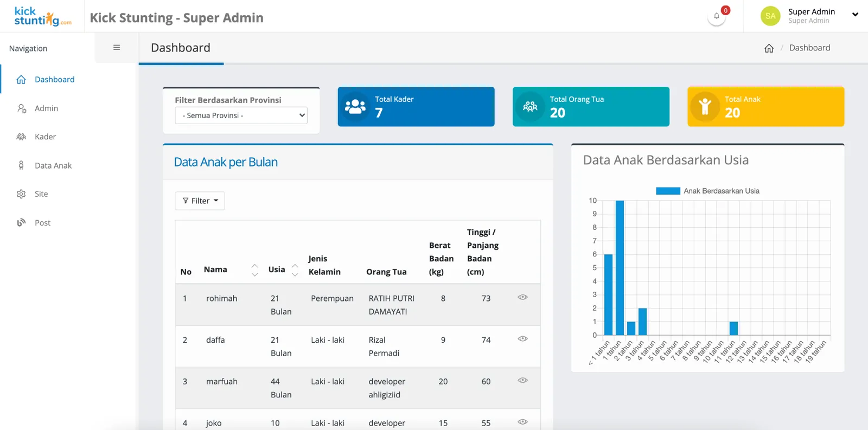The width and height of the screenshot is (868, 430).
Task: Click the 3 tahun bar in chart
Action: coord(642,322)
